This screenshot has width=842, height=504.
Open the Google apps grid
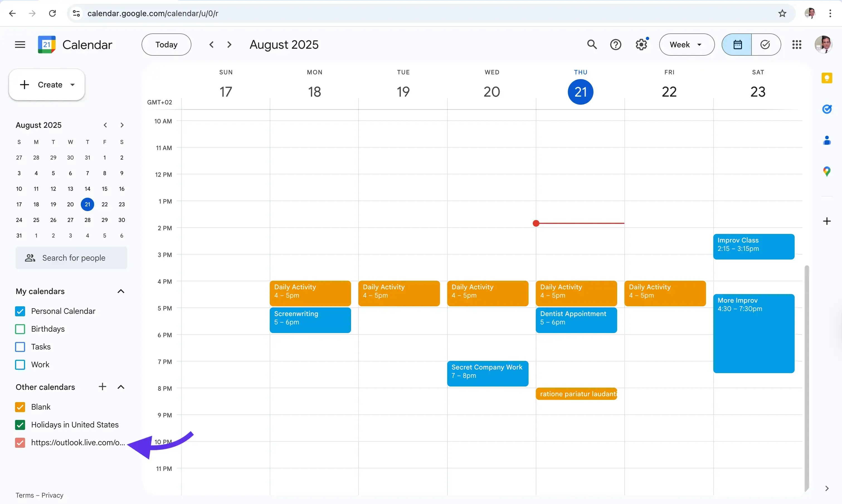(797, 45)
